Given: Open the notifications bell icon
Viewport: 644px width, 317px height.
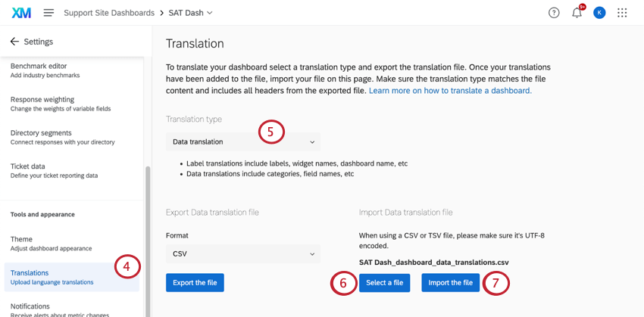Looking at the screenshot, I should pyautogui.click(x=577, y=13).
